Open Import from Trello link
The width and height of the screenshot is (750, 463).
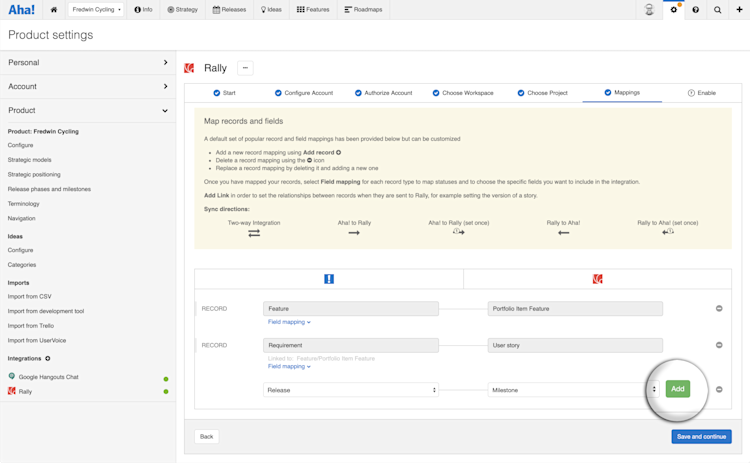31,326
